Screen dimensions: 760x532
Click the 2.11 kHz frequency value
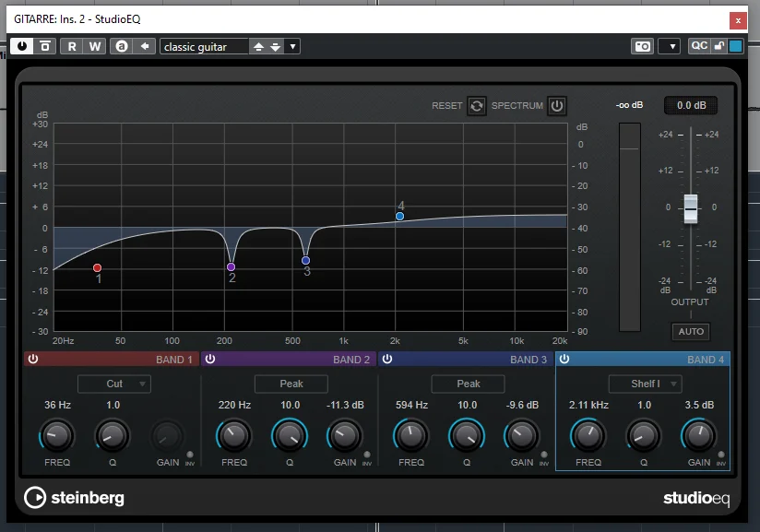(x=588, y=405)
